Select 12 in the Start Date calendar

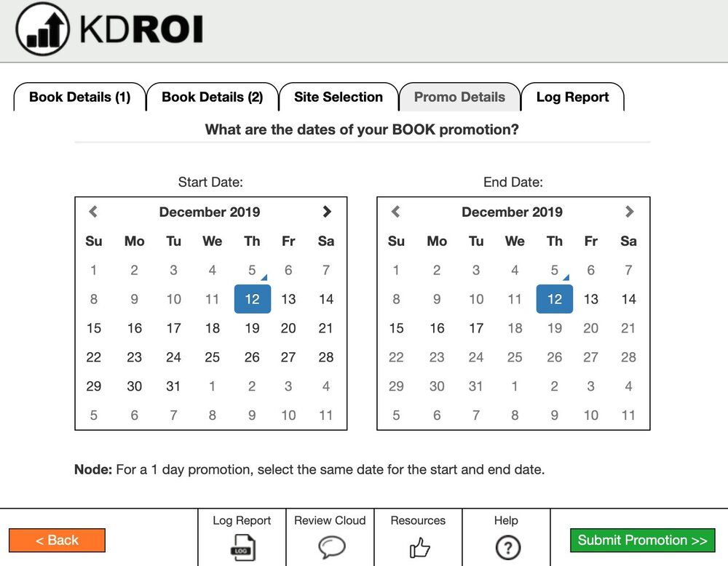point(252,299)
